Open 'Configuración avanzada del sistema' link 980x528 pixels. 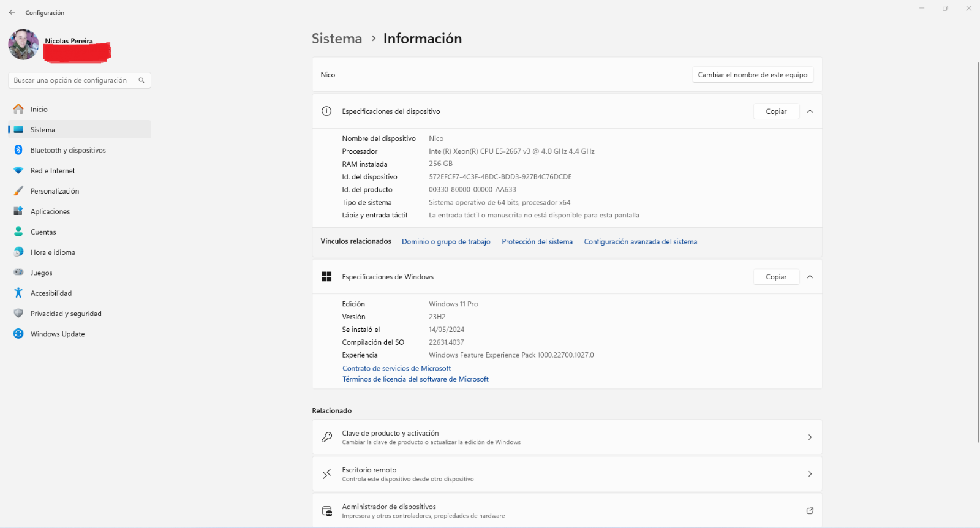pos(640,242)
